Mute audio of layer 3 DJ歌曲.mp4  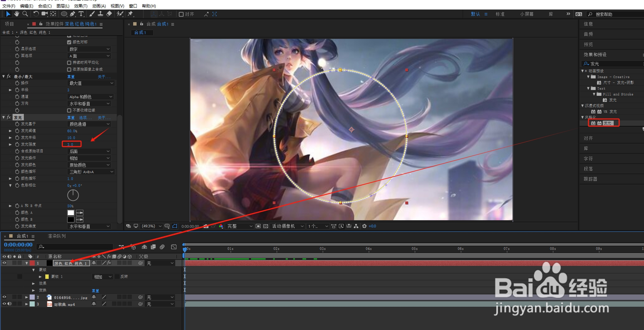tap(10, 304)
